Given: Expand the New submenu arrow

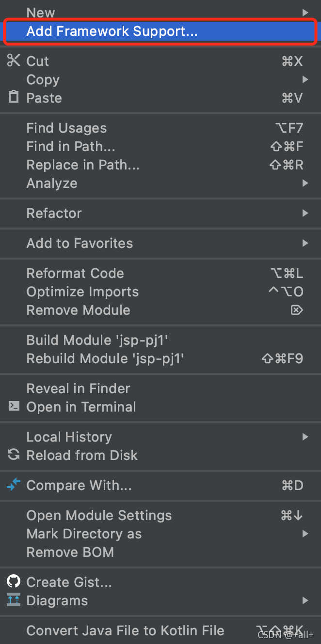Looking at the screenshot, I should (x=305, y=13).
